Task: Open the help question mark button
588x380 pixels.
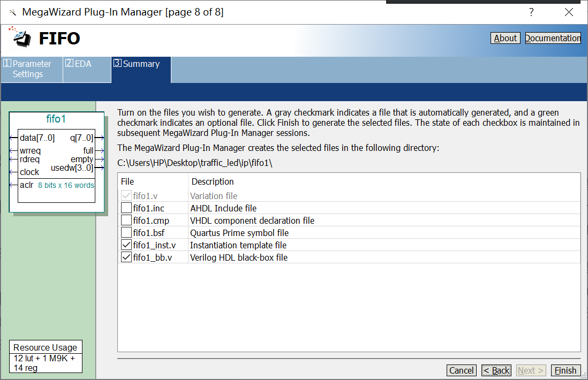Action: click(531, 12)
